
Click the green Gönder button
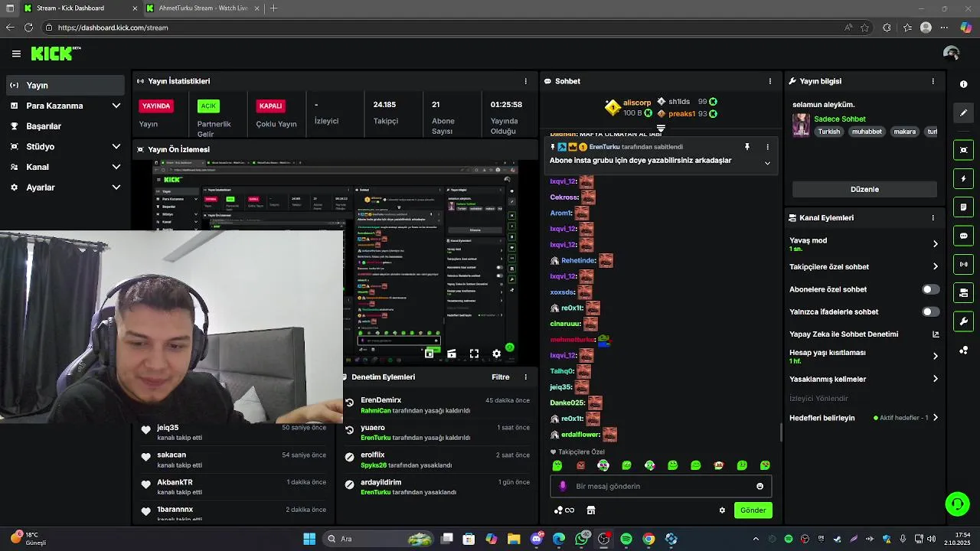(753, 510)
